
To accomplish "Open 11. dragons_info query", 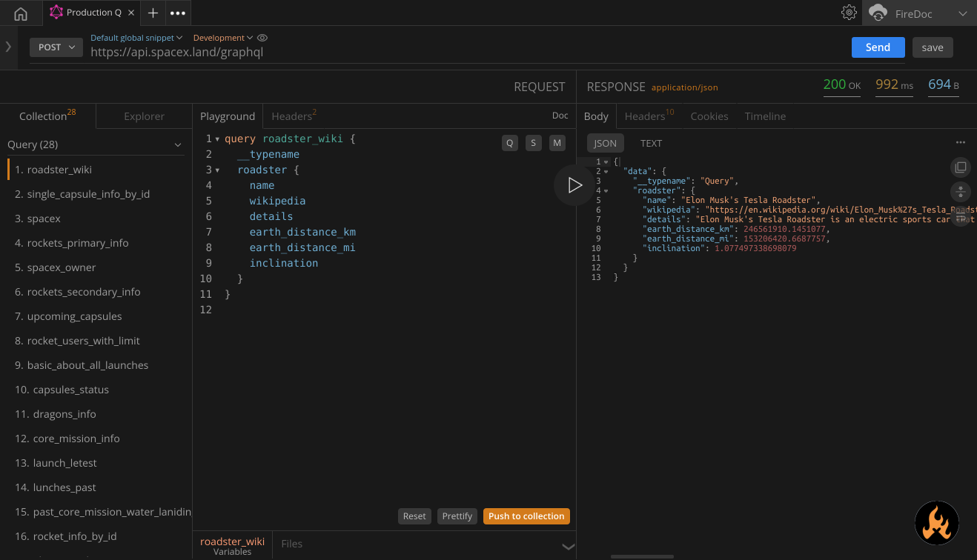I will 96,414.
